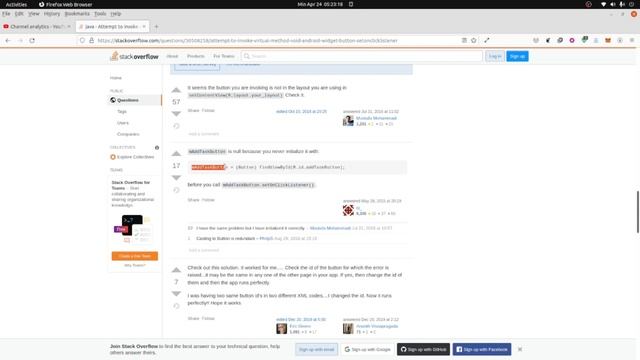640x360 pixels.
Task: Focus the Stack Overflow search box
Action: (362, 56)
